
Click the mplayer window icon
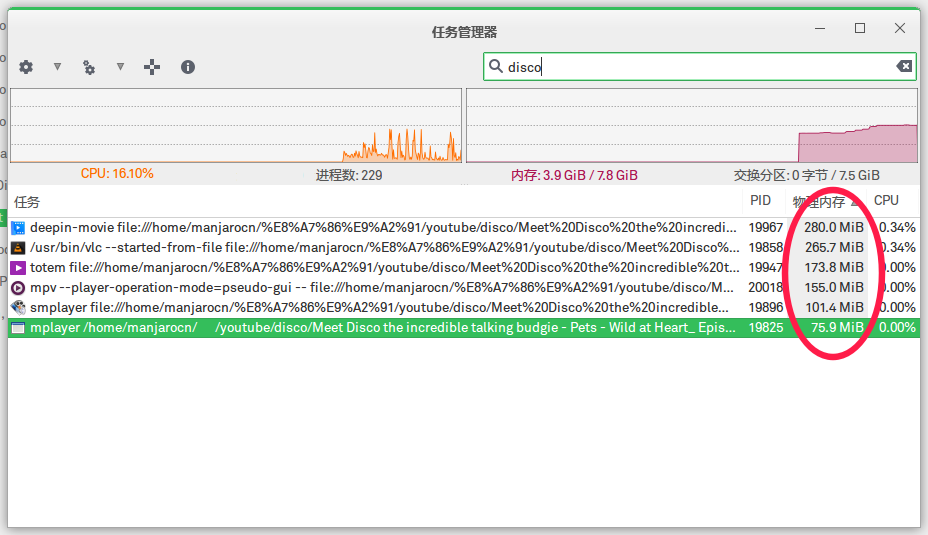pyautogui.click(x=18, y=328)
